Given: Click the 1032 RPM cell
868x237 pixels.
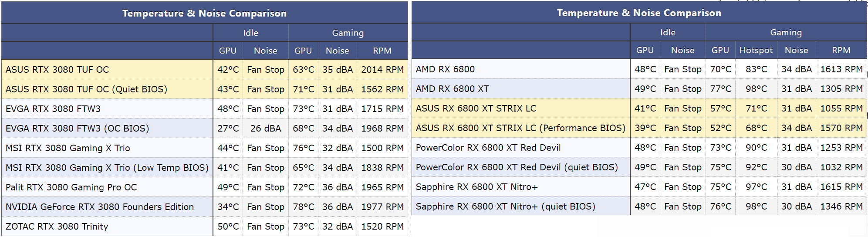Looking at the screenshot, I should (x=841, y=167).
